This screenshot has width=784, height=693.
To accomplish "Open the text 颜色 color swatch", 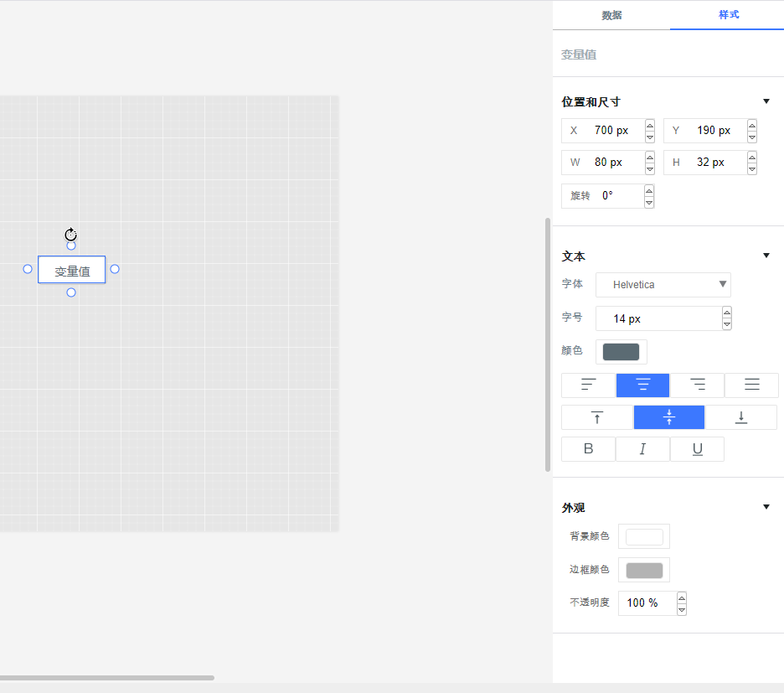I will point(621,352).
